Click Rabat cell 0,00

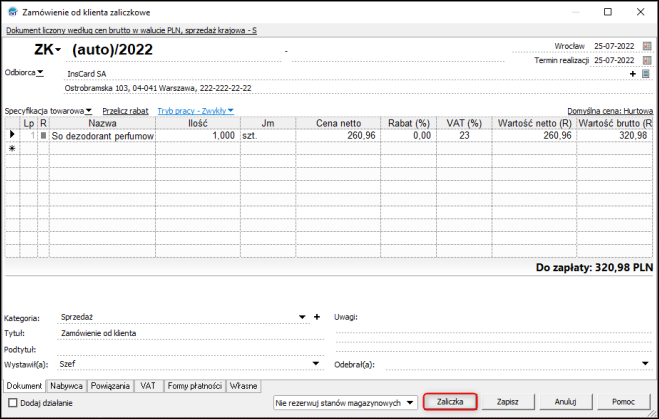point(409,136)
